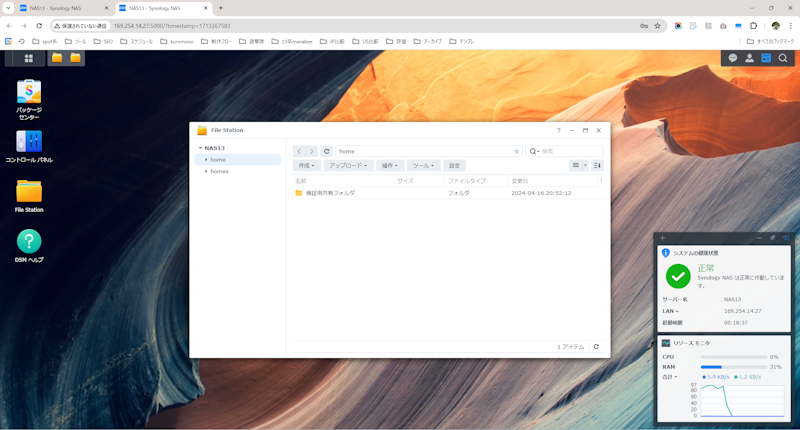
Task: Expand the home folder tree arrow
Action: pyautogui.click(x=206, y=160)
